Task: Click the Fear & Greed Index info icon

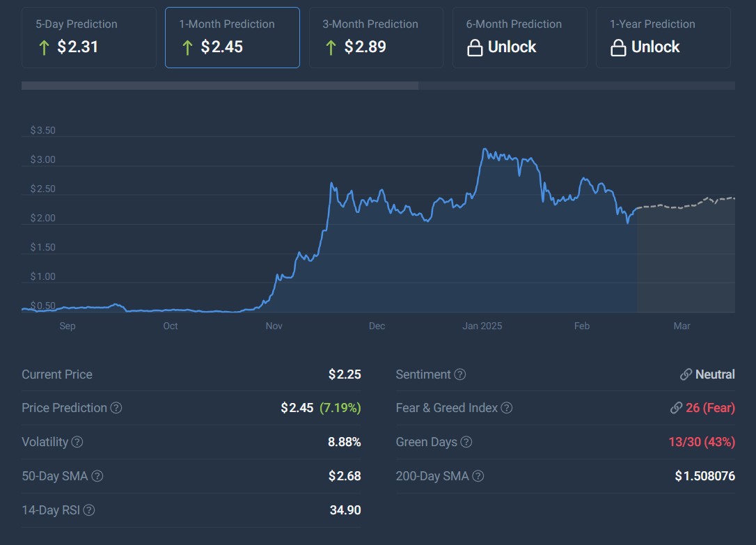Action: tap(507, 408)
